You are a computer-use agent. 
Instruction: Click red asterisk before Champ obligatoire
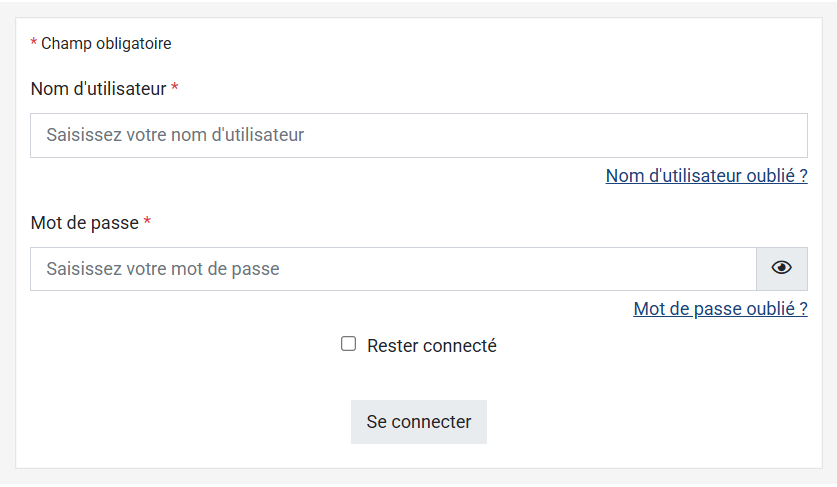34,44
